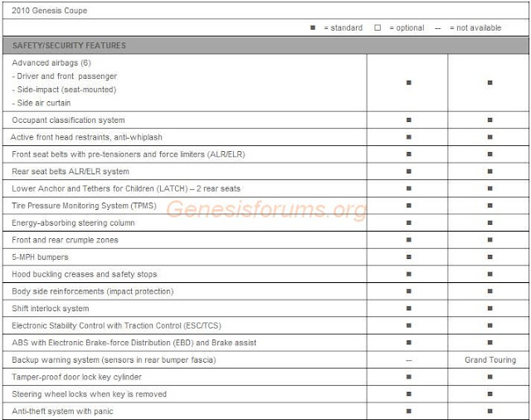Click the "= not available" legend text
This screenshot has height=420, width=531.
475,27
